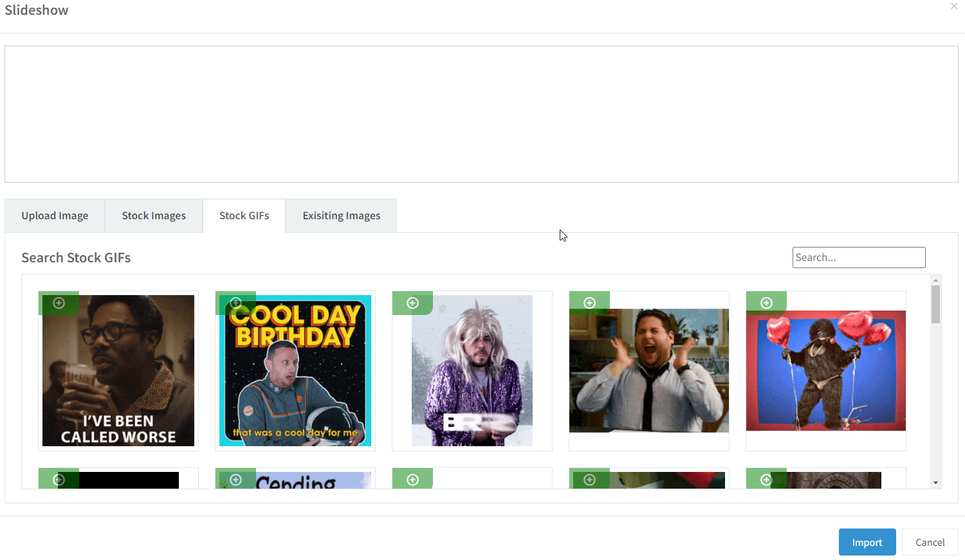Click plus icon on second-row red object GIF

point(589,480)
